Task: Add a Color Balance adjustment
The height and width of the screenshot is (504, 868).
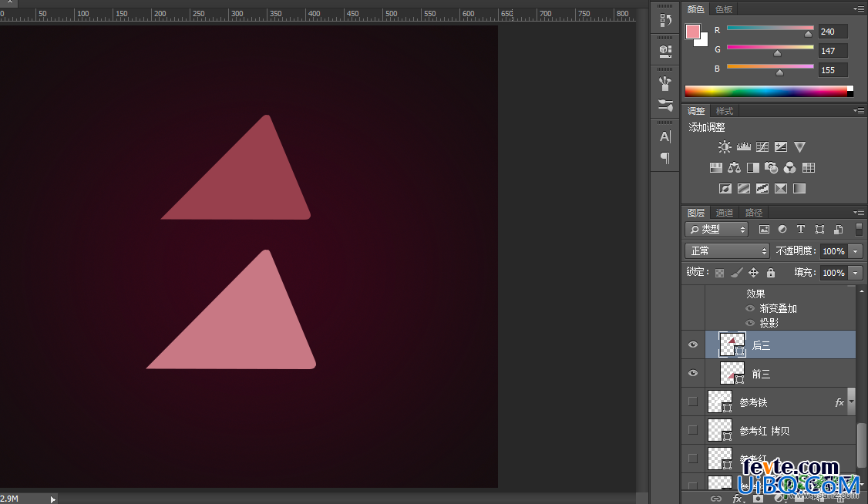Action: [734, 168]
